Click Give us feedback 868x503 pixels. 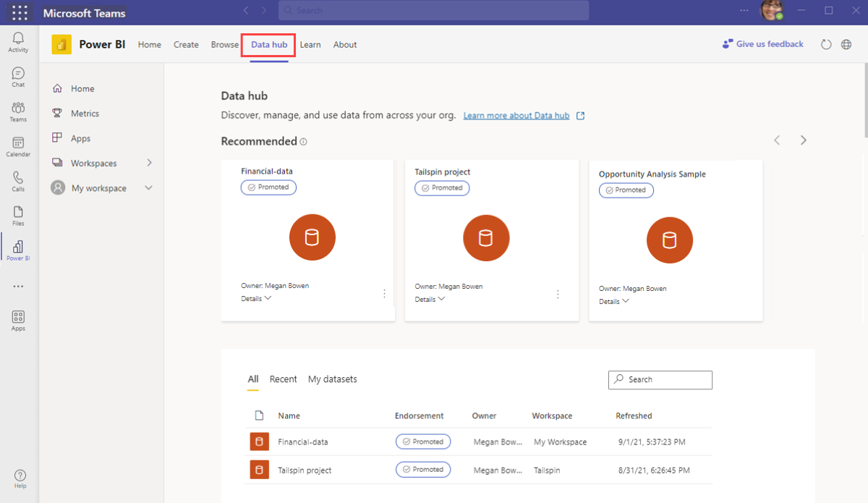768,44
